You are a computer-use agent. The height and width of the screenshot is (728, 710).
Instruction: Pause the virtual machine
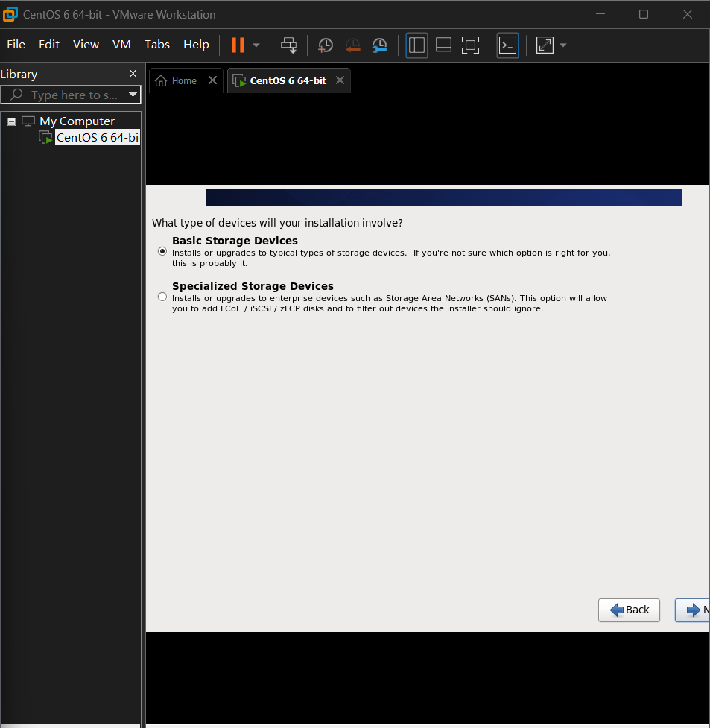click(x=238, y=45)
